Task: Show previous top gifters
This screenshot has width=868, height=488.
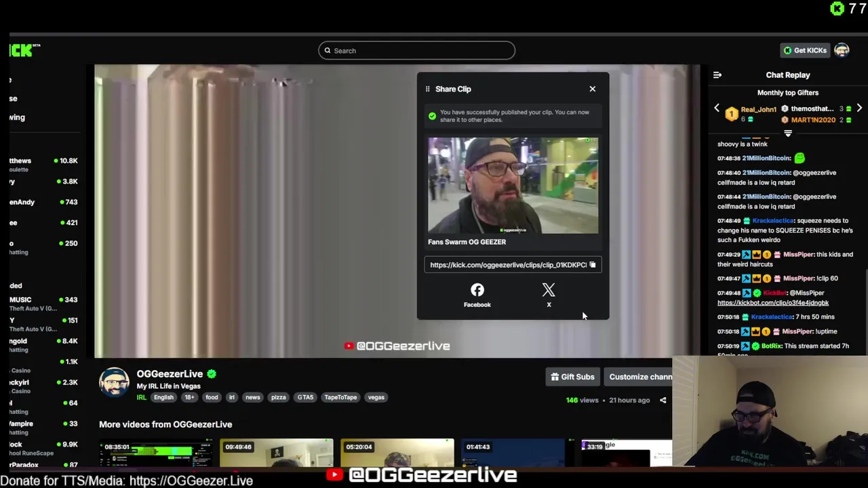Action: point(716,108)
